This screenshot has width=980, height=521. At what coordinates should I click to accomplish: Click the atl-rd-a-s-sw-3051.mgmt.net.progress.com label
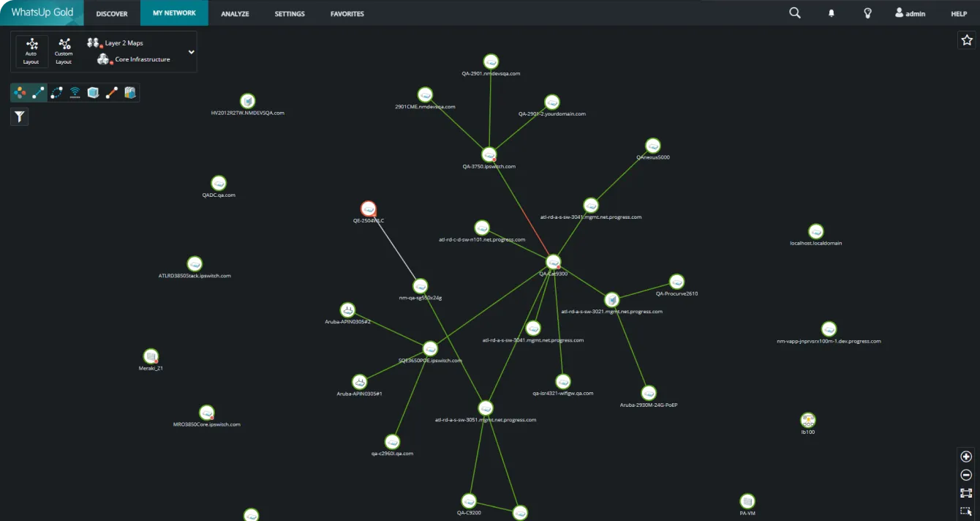[486, 420]
